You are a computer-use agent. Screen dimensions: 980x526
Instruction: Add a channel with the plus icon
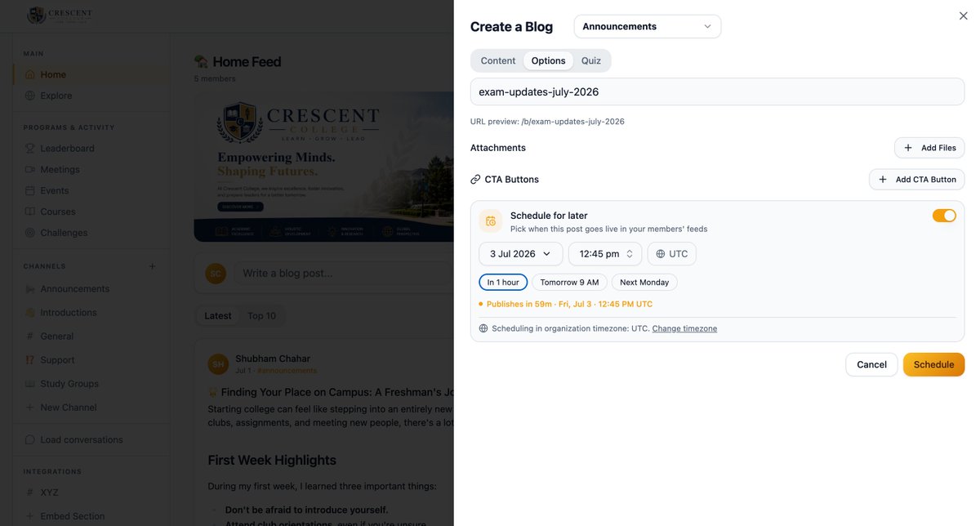point(152,266)
